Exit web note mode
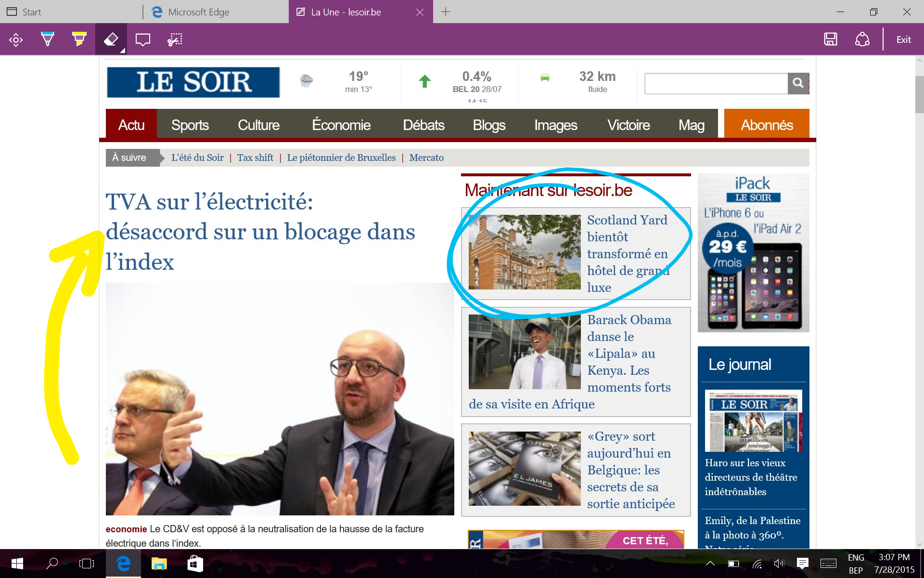924x578 pixels. (x=904, y=39)
